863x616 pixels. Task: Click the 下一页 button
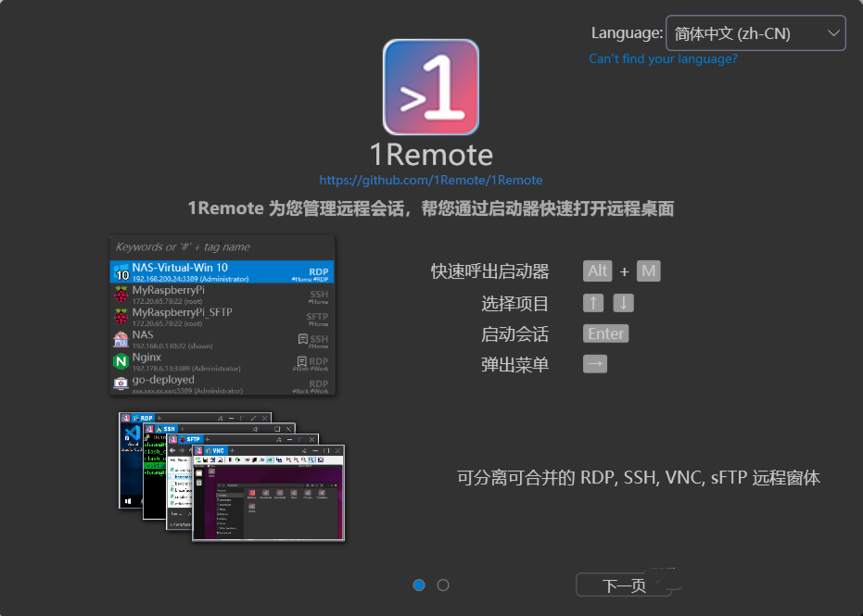click(624, 585)
